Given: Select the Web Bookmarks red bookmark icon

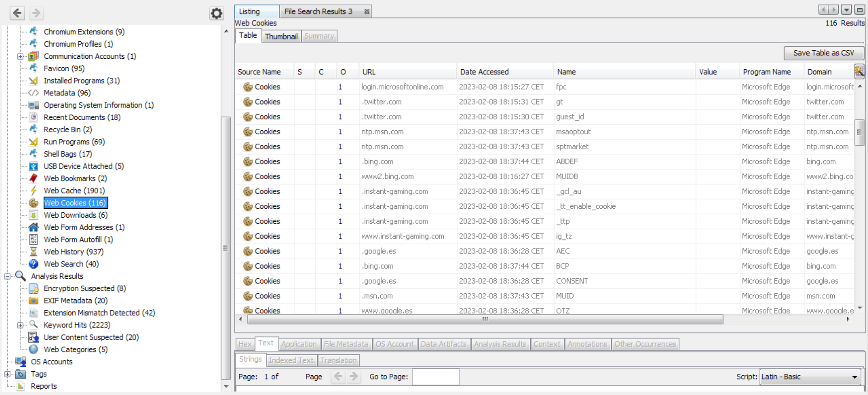Looking at the screenshot, I should [x=34, y=178].
